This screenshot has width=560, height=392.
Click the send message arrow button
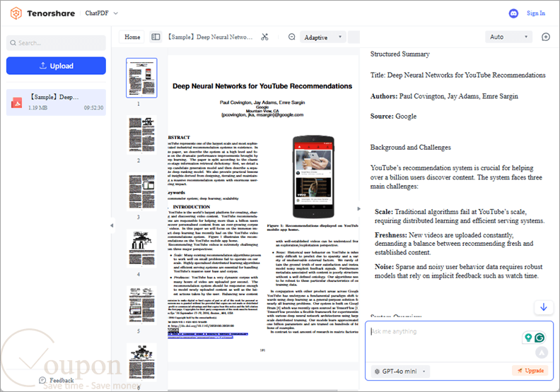point(542,352)
